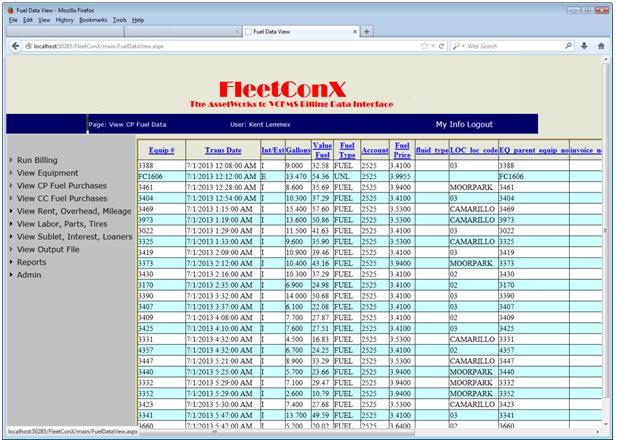The width and height of the screenshot is (626, 440).
Task: Expand View CP Fuel Purchases
Action: click(61, 186)
